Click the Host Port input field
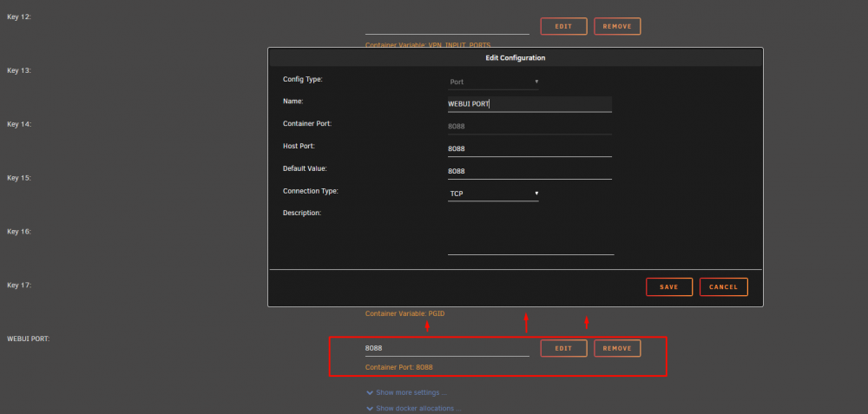This screenshot has width=868, height=414. tap(529, 149)
